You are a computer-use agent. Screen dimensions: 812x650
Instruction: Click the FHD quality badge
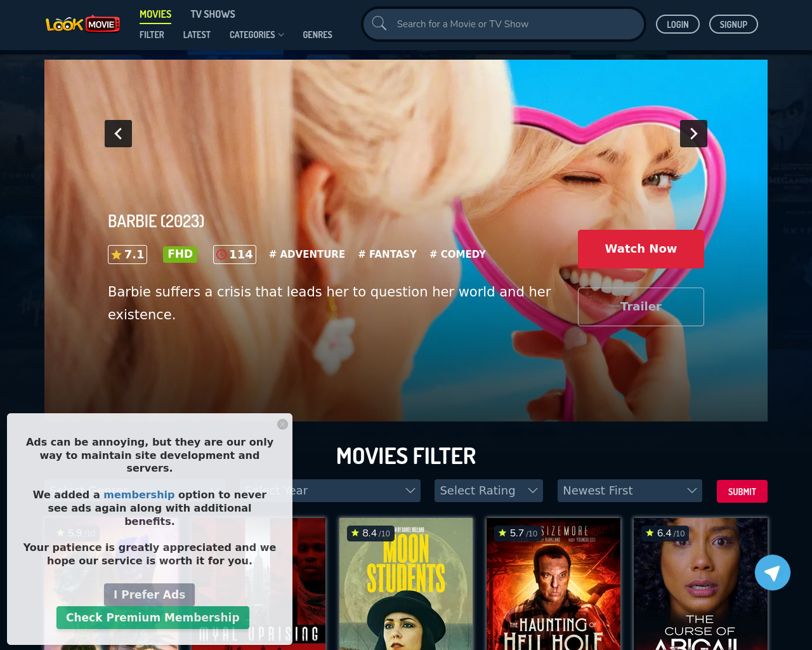point(180,254)
